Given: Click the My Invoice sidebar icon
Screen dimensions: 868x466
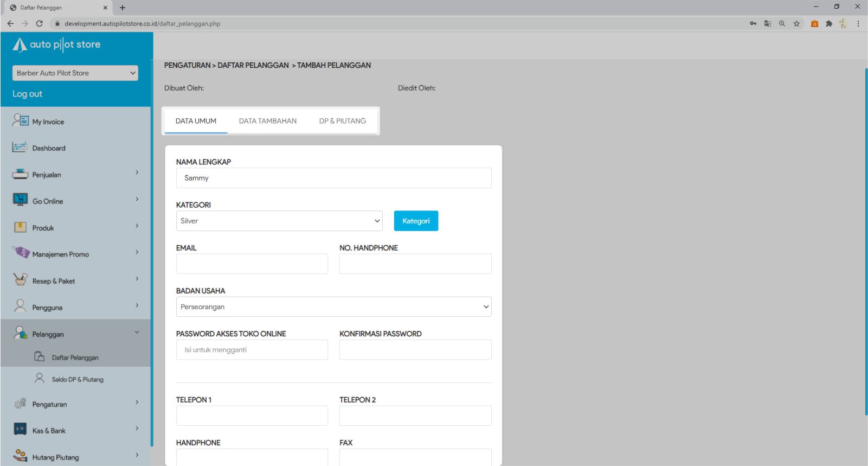Looking at the screenshot, I should (x=21, y=120).
